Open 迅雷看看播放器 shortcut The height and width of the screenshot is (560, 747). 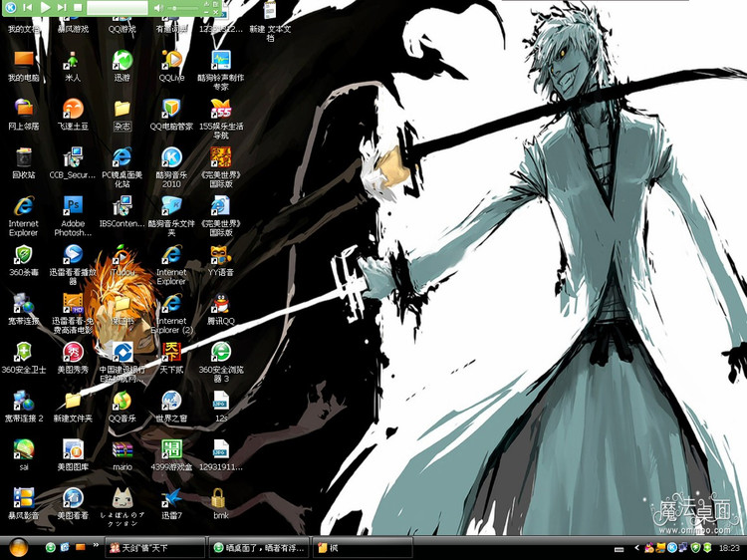pyautogui.click(x=73, y=264)
